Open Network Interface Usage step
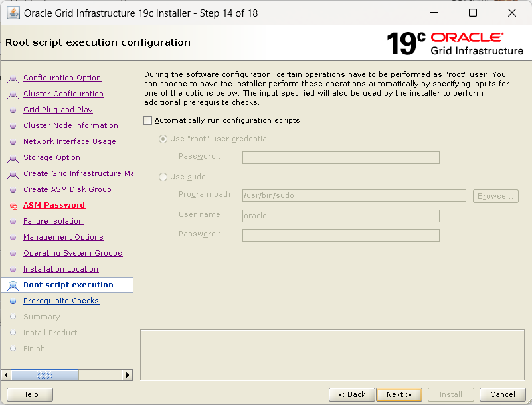The height and width of the screenshot is (405, 532). 70,141
